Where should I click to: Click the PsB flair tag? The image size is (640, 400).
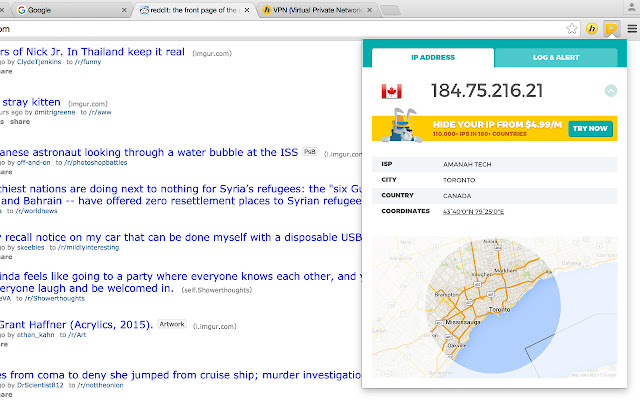(x=310, y=152)
